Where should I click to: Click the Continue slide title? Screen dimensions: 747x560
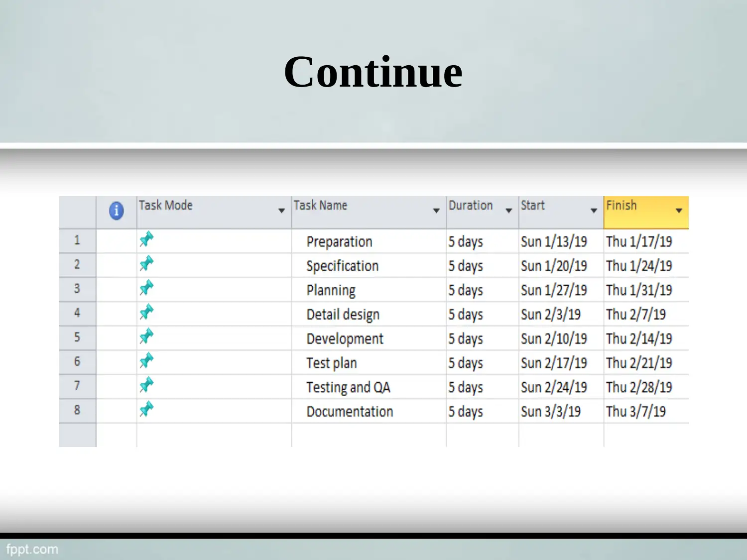[x=373, y=72]
